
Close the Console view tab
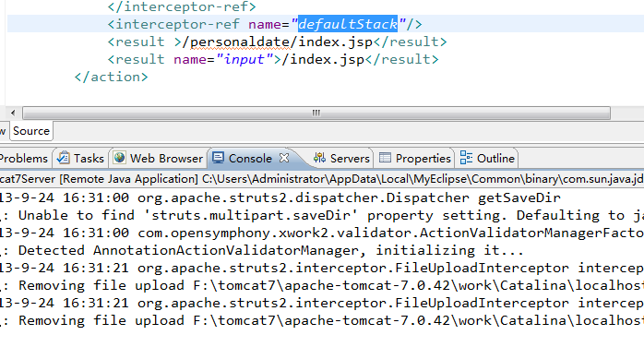point(284,158)
